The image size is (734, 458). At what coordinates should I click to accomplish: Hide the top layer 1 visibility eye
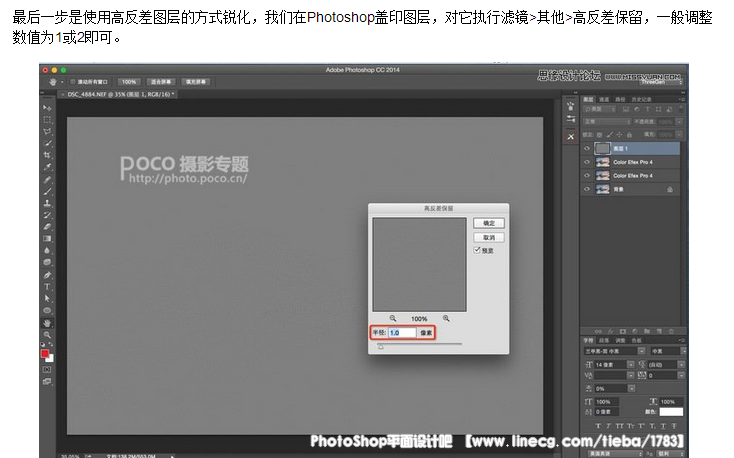587,148
